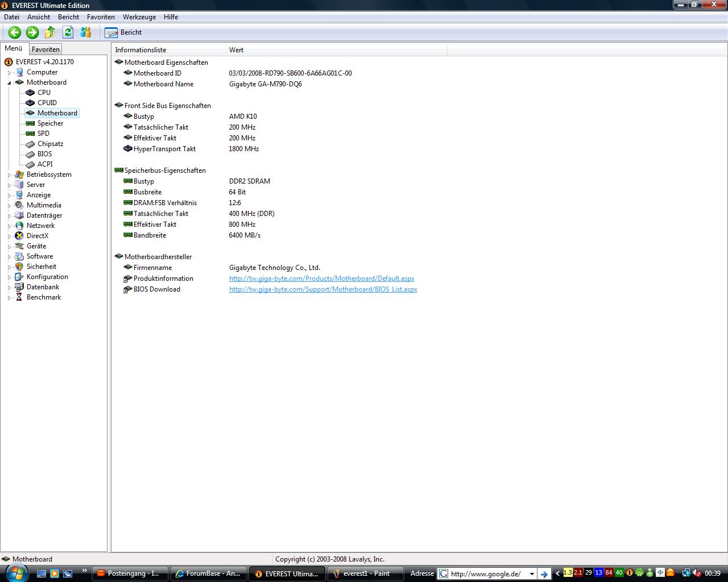
Task: Click the Datenbank icon in tree
Action: (x=19, y=287)
